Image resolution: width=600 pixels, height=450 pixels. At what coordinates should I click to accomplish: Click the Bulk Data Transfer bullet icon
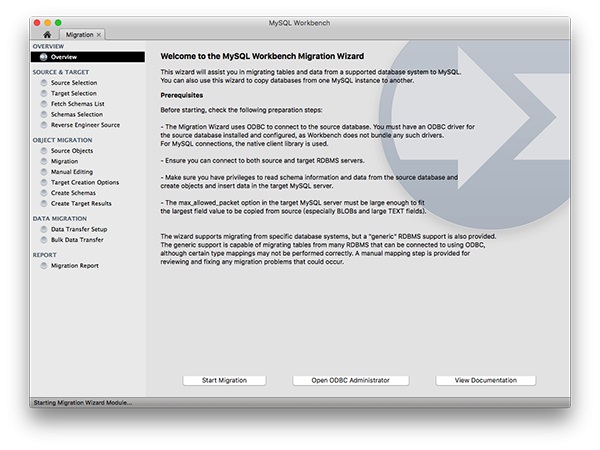pyautogui.click(x=44, y=240)
